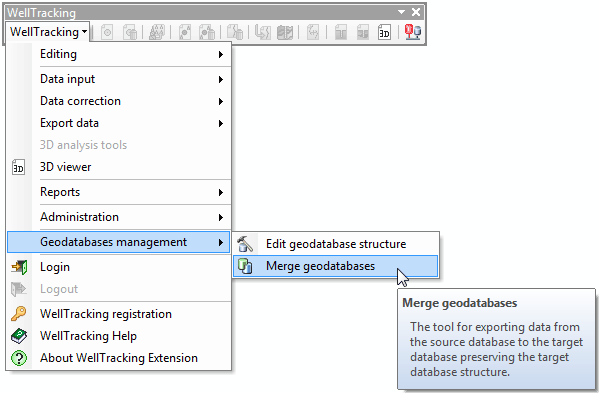Screen dimensions: 599x393
Task: Open the Data input menu entry
Action: pyautogui.click(x=119, y=79)
